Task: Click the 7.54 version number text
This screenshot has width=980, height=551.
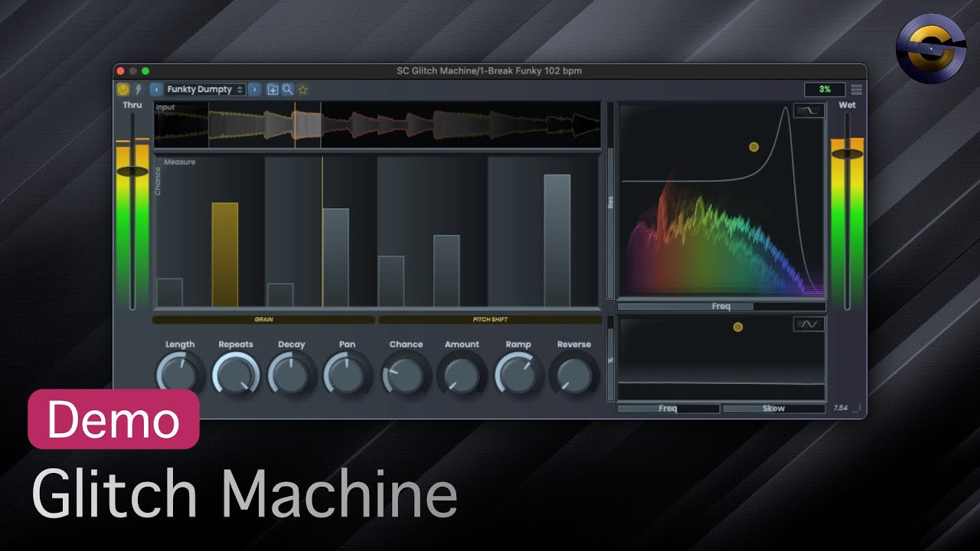Action: click(x=841, y=408)
